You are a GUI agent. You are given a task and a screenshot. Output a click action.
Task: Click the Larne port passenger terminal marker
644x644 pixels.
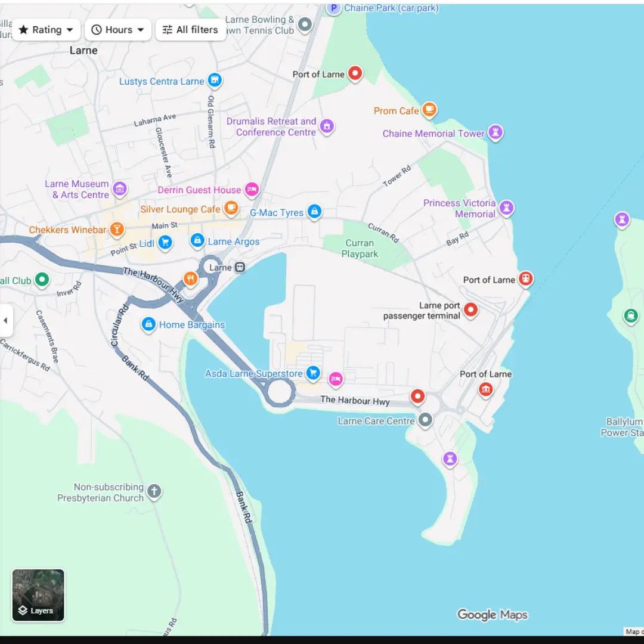point(470,309)
